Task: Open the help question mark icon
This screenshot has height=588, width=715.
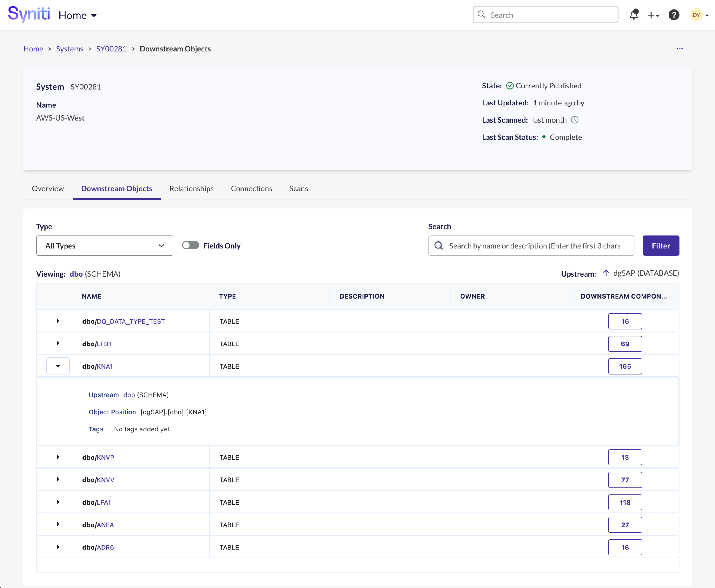Action: (674, 15)
